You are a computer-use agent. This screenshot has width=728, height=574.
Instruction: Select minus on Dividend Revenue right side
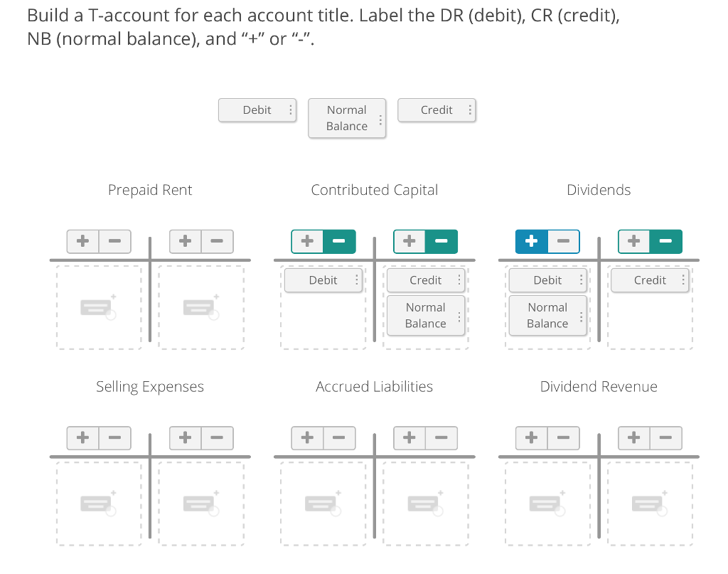click(x=665, y=437)
